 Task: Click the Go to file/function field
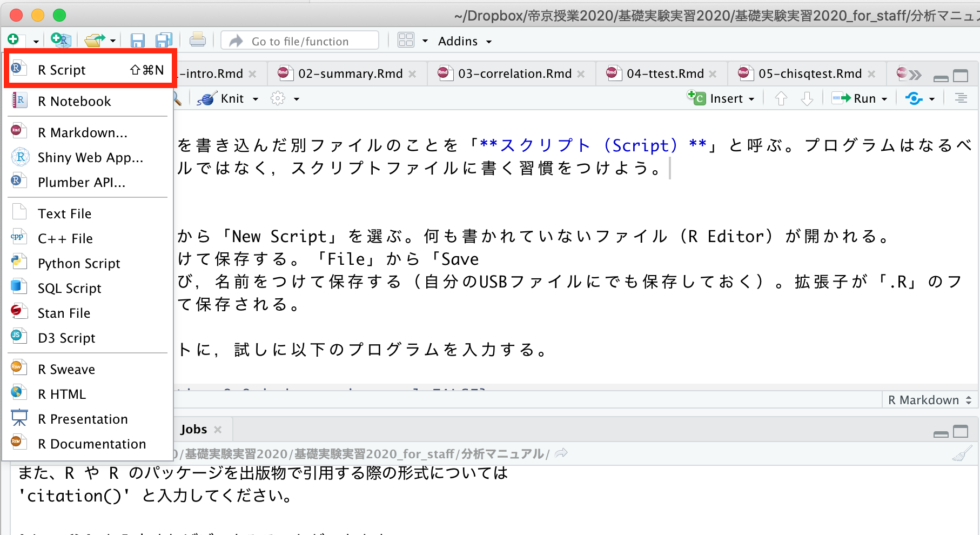[300, 42]
